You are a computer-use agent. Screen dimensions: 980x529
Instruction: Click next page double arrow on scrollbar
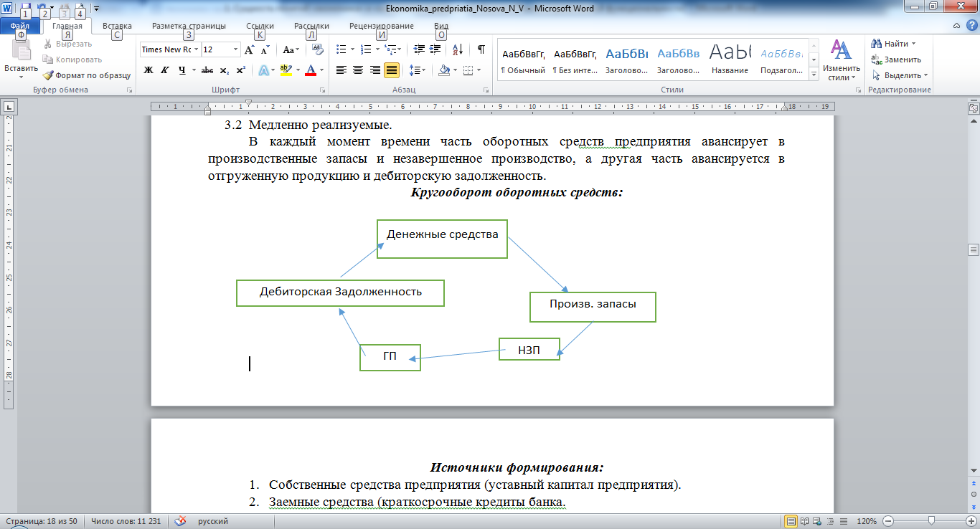[974, 508]
